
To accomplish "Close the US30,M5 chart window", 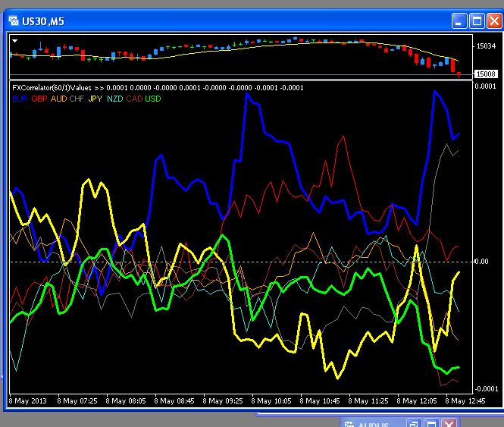I will [494, 21].
